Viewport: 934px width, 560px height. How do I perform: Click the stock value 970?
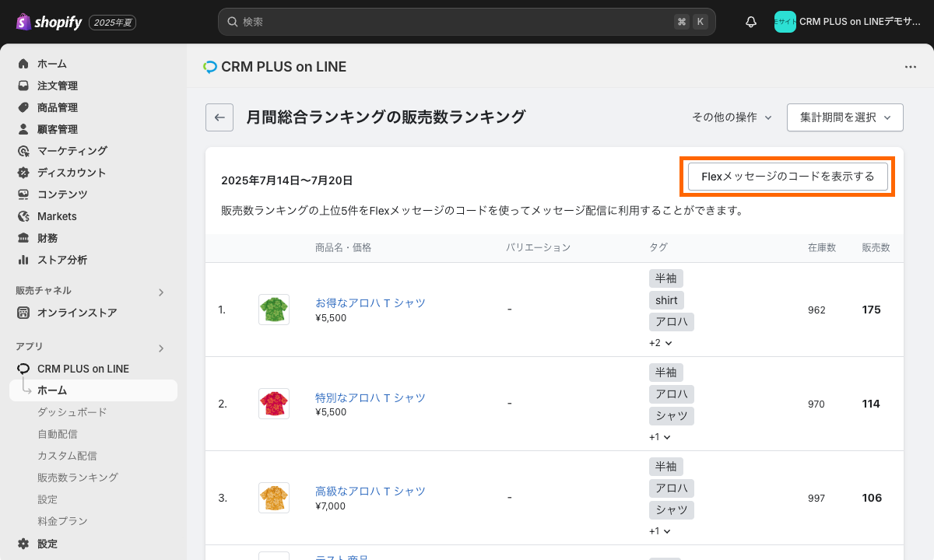(816, 404)
